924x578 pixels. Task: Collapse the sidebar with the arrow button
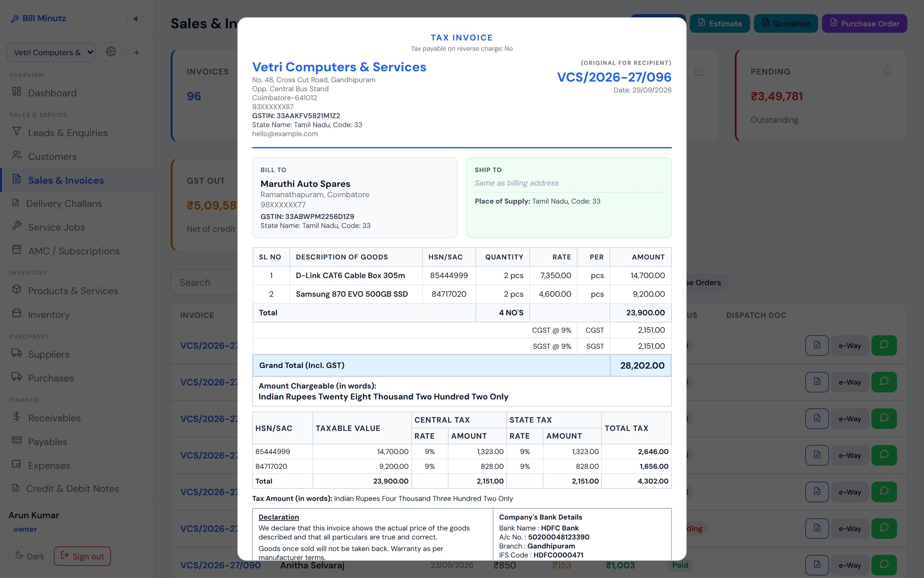point(135,18)
